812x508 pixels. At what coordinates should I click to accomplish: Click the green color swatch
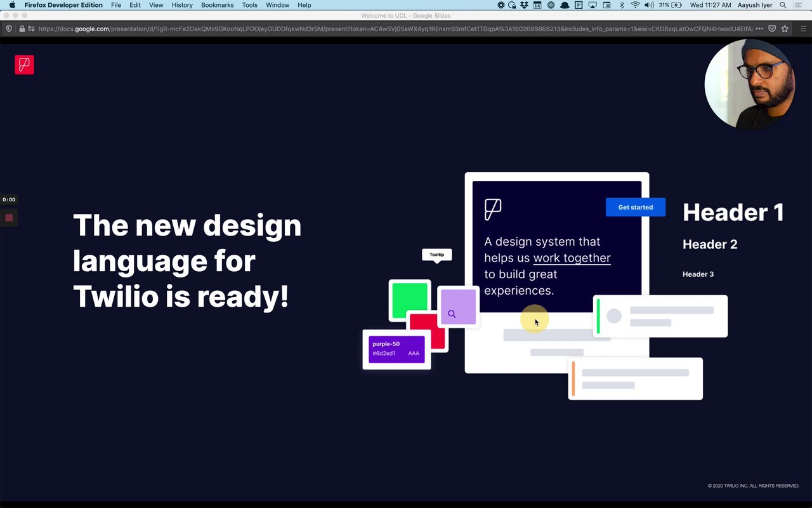tap(410, 300)
